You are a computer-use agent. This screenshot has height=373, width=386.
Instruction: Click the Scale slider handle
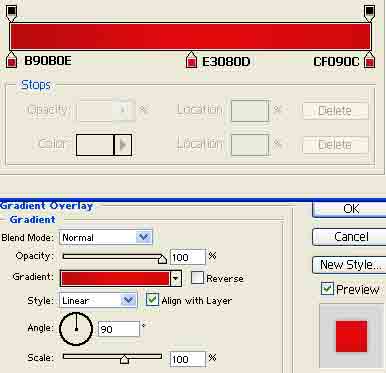point(124,359)
